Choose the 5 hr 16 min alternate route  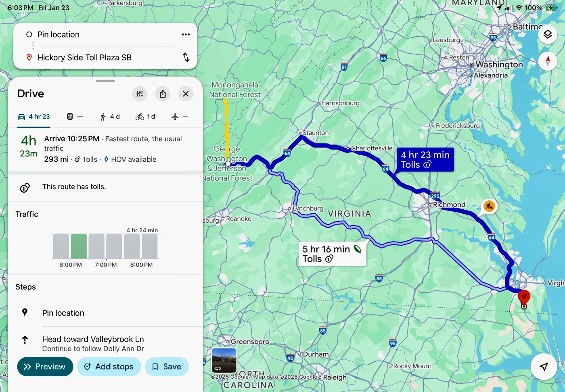[332, 254]
